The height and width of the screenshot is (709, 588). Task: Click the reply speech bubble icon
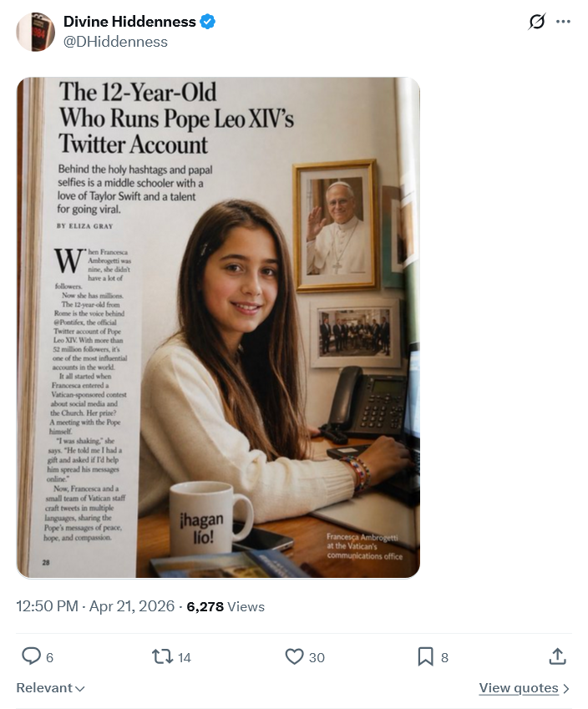tap(31, 657)
